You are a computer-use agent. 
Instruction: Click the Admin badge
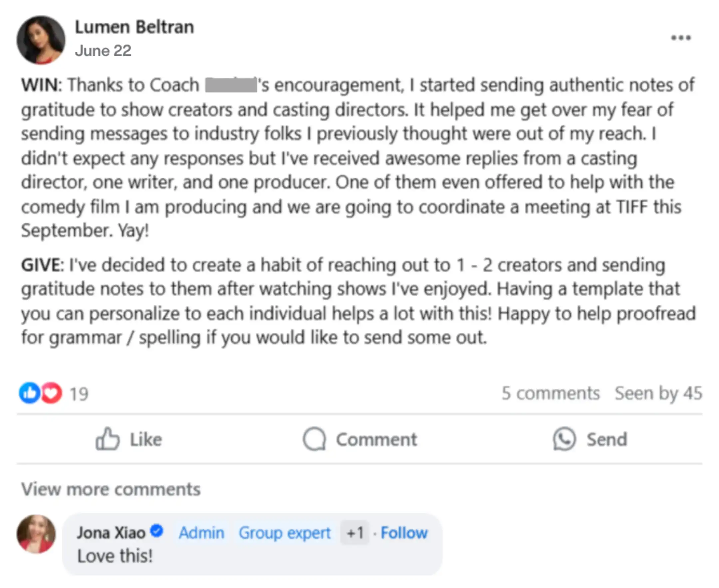point(202,533)
